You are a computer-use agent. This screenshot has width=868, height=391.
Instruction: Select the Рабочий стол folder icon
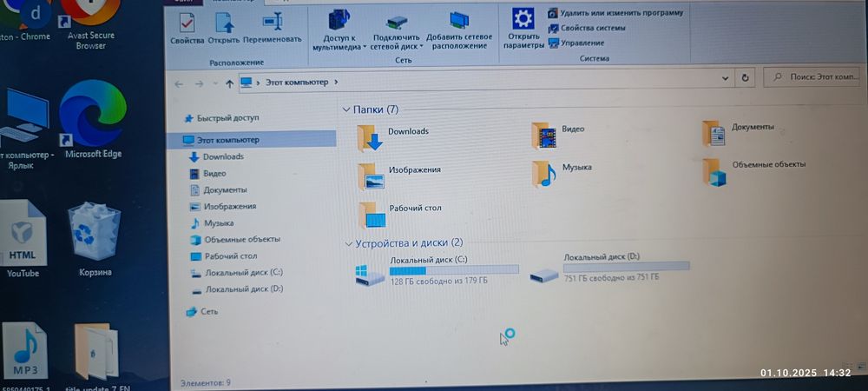pos(372,215)
